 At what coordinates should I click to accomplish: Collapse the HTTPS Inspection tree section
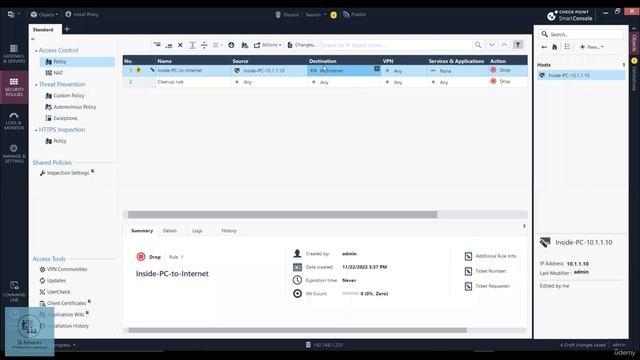click(x=36, y=130)
